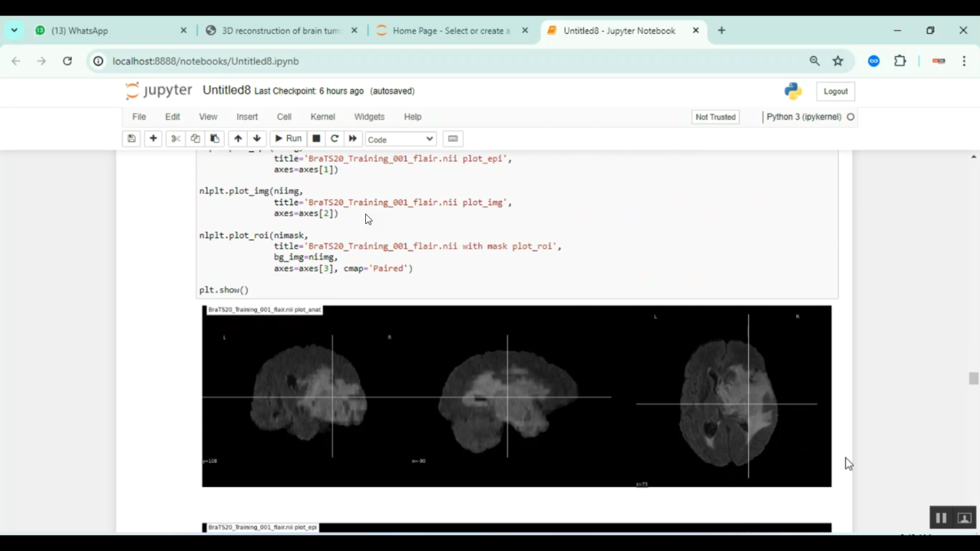
Task: Cut selected cells with scissors icon
Action: (x=175, y=138)
